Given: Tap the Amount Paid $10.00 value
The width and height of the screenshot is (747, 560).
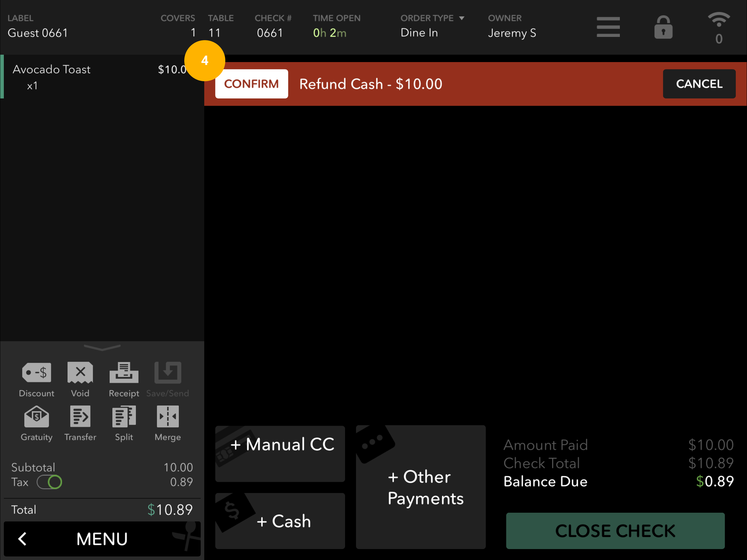Looking at the screenshot, I should 711,445.
